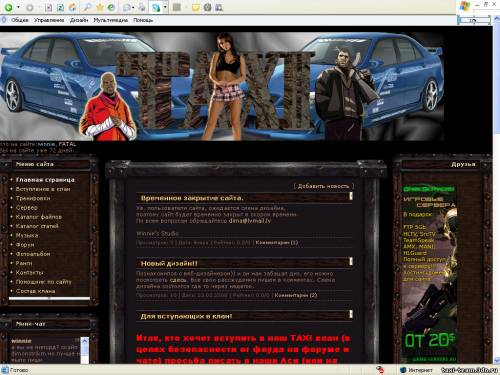The height and width of the screenshot is (375, 500).
Task: Click the game servers advertisement banner
Action: [x=429, y=273]
